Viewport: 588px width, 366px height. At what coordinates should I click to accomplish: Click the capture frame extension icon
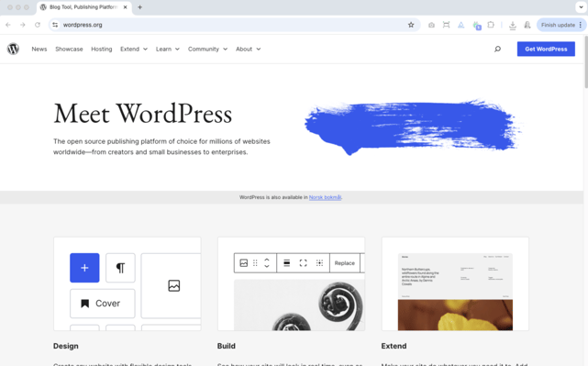click(446, 25)
